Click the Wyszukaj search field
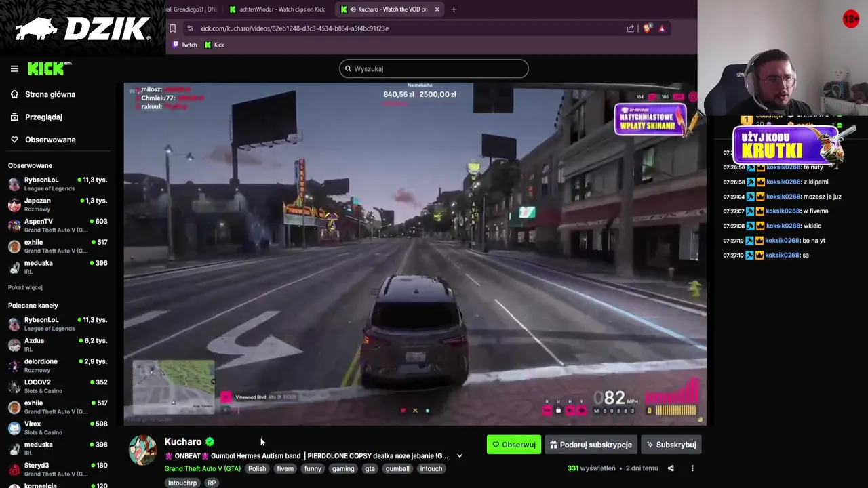 tap(434, 68)
